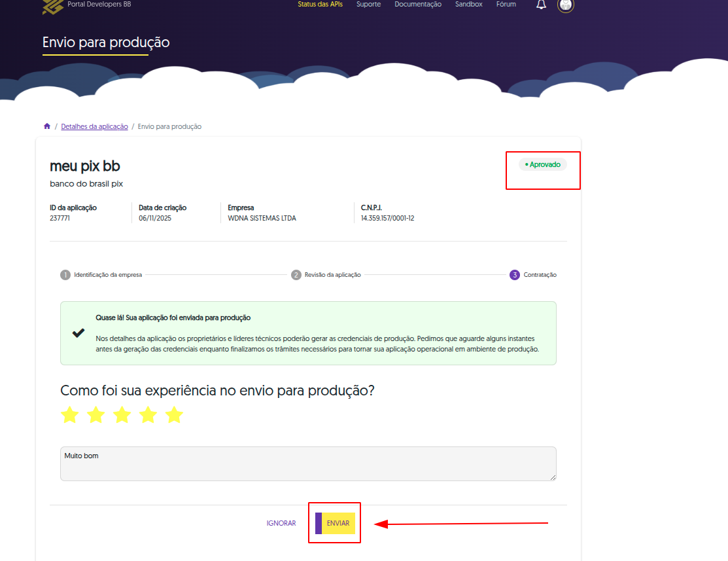Open the user profile avatar
This screenshot has height=561, width=728.
[x=565, y=5]
